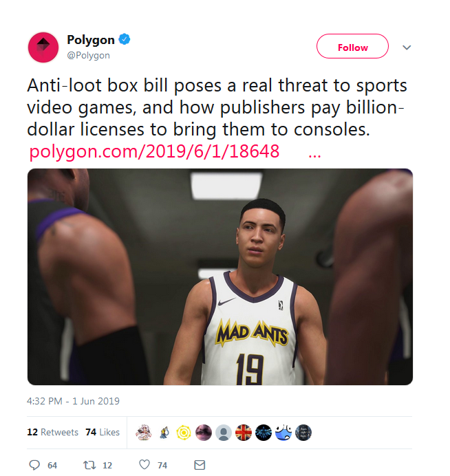
Task: Open the Mad Ants player image
Action: click(x=220, y=277)
